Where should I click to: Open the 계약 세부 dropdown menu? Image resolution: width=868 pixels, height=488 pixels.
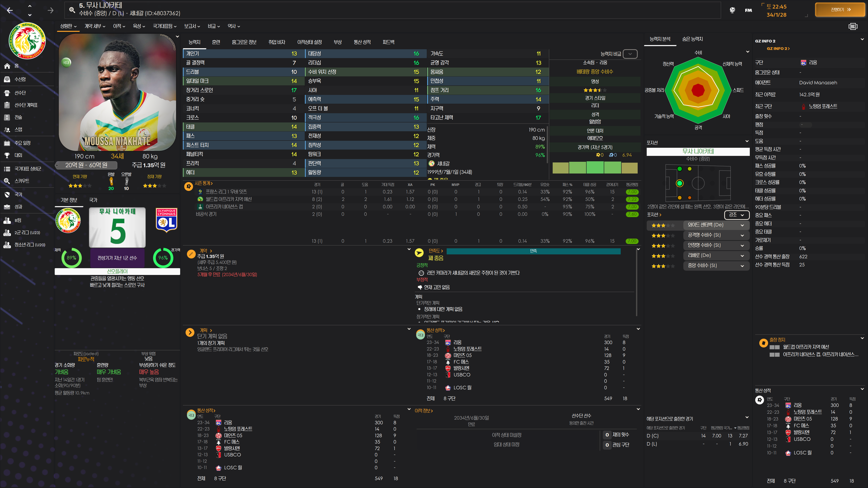click(x=95, y=26)
